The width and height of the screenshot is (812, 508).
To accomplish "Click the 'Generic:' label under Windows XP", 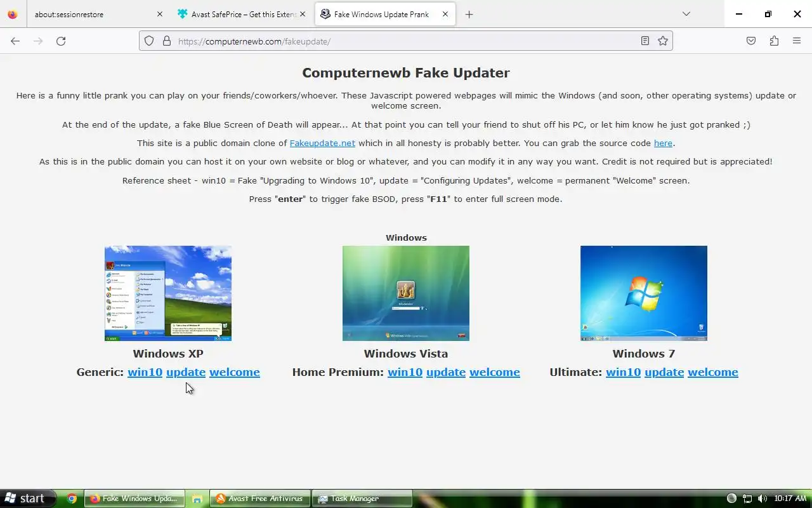I will coord(100,372).
